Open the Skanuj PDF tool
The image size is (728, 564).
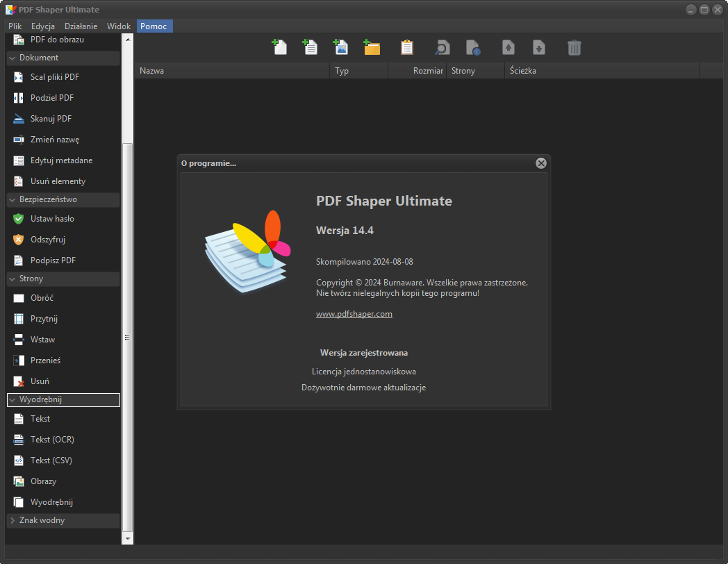coord(64,119)
